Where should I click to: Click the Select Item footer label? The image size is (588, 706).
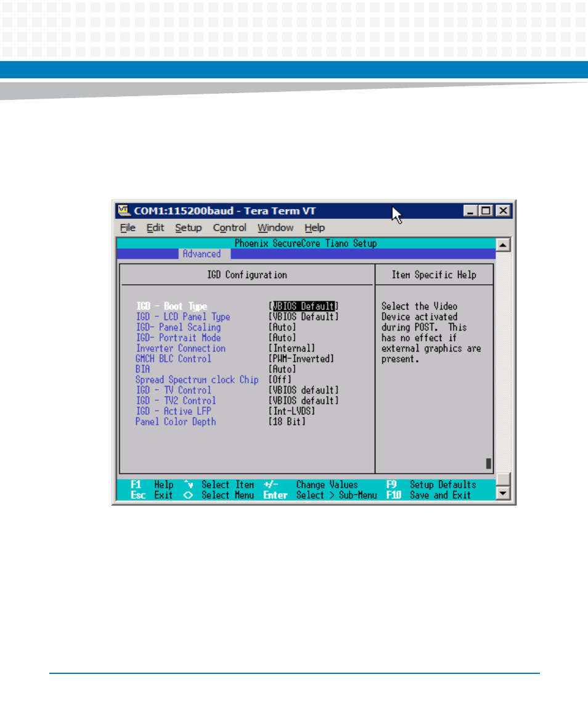[219, 485]
